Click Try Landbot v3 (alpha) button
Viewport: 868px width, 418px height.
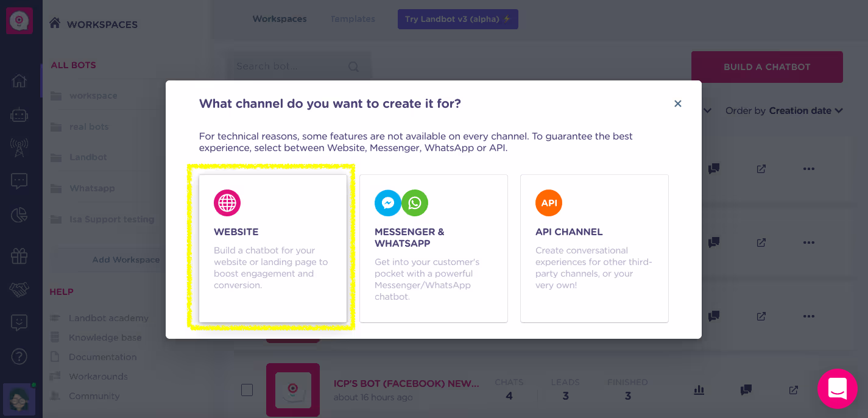click(458, 19)
